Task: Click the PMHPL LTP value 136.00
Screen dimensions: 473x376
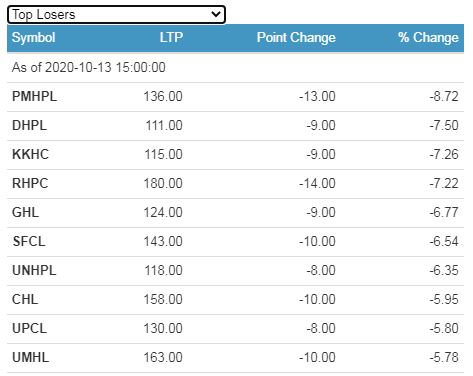Action: pyautogui.click(x=163, y=97)
